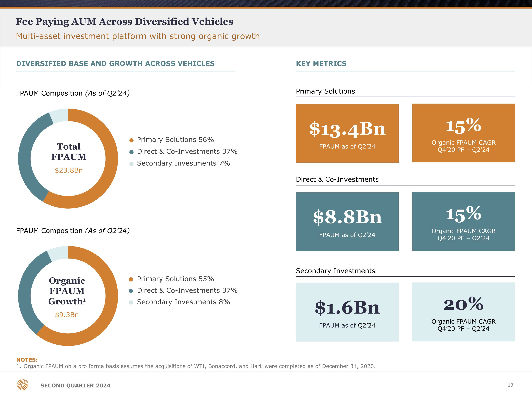This screenshot has height=399, width=532.
Task: Select the $1.6Bn FPAUM tile
Action: click(347, 312)
